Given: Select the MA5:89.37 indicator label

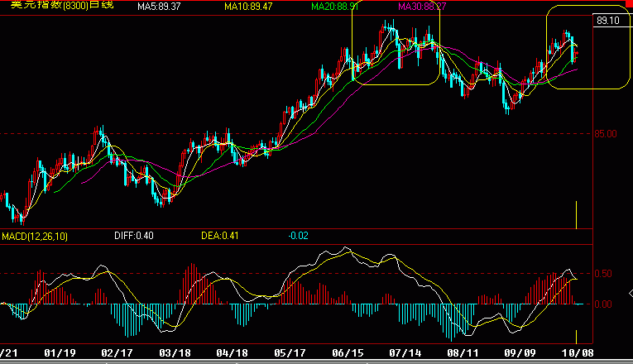Looking at the screenshot, I should coord(159,7).
